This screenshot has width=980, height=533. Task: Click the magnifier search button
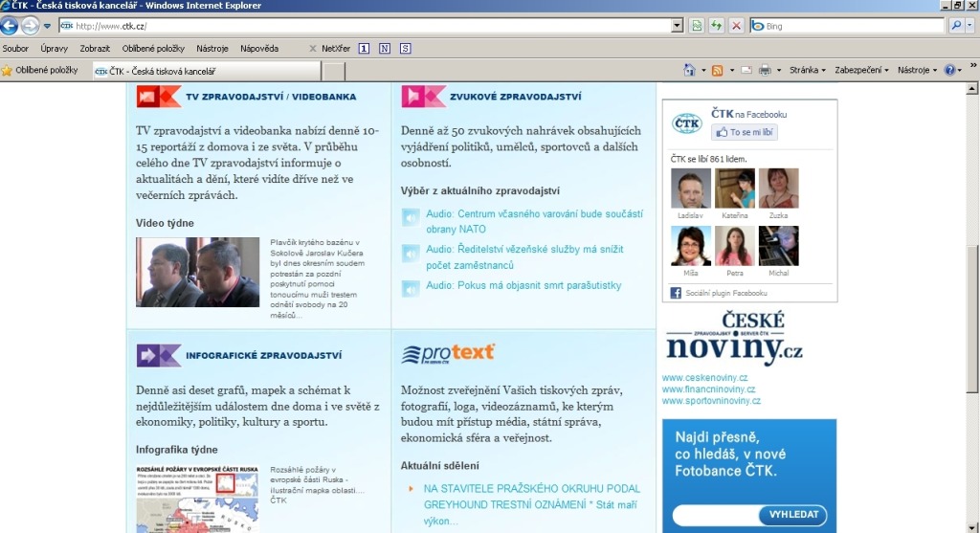point(956,26)
